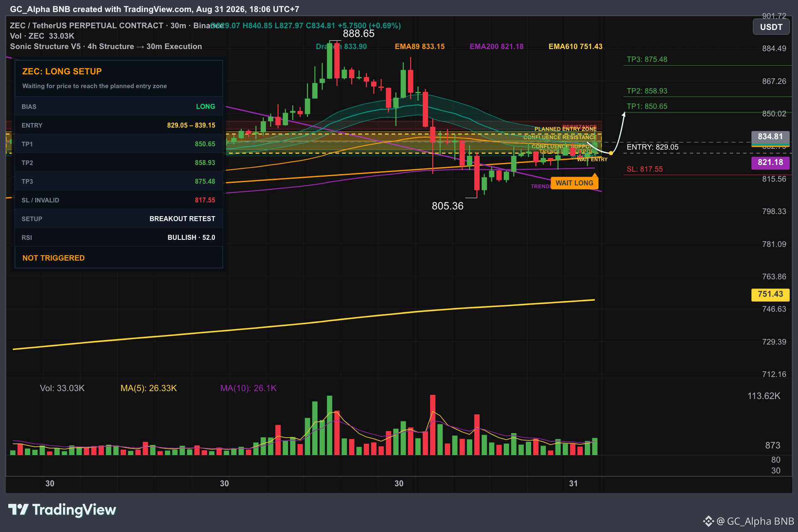Click the 867.26 price axis label
The image size is (798, 532).
(x=774, y=81)
